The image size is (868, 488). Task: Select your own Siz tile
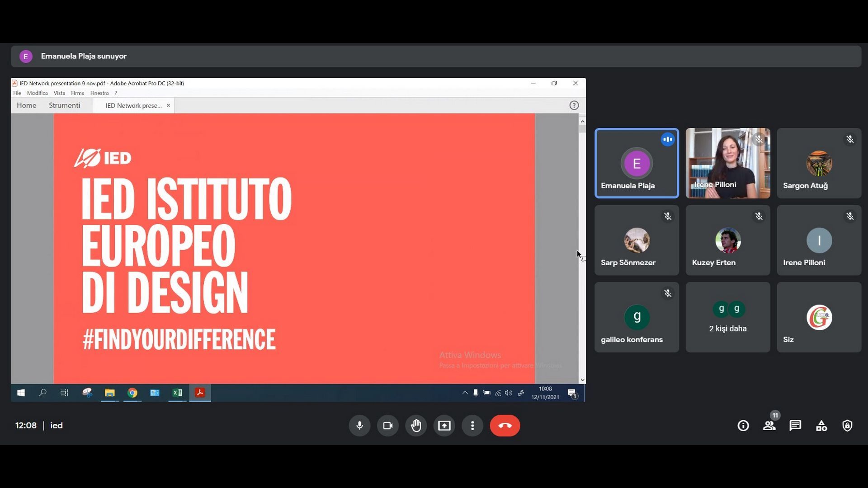tap(819, 317)
